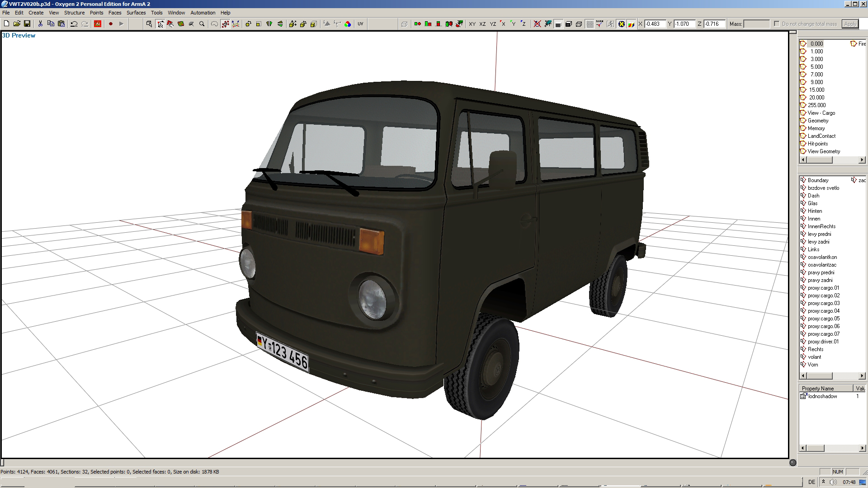Click the Y coordinate input field
This screenshot has width=868, height=488.
(x=684, y=24)
